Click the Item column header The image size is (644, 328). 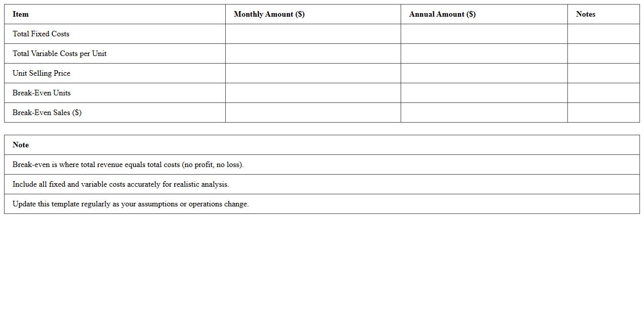click(21, 14)
